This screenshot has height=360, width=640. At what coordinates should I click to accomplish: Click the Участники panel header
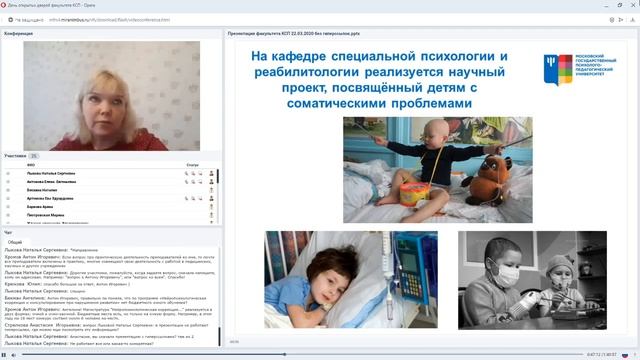coord(15,156)
